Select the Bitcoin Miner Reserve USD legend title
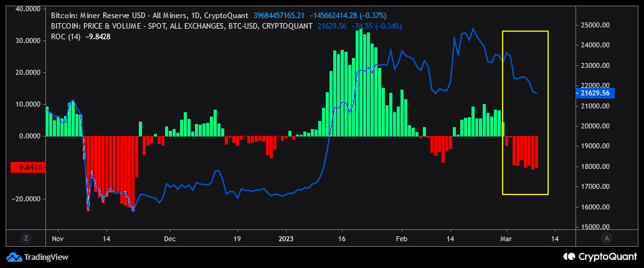 click(x=149, y=16)
